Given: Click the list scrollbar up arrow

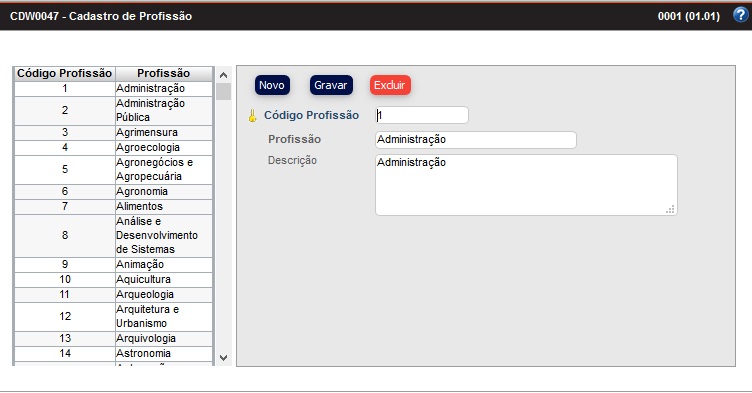Looking at the screenshot, I should [x=223, y=75].
